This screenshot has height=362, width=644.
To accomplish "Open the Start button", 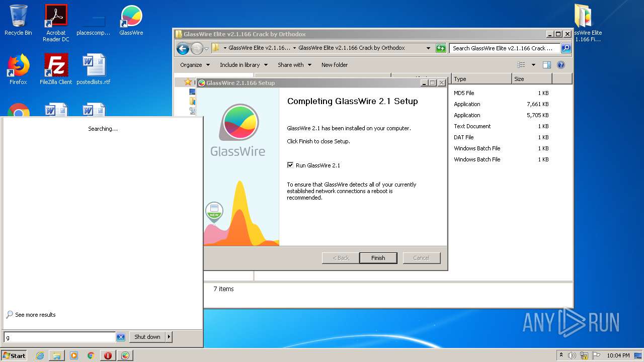I will (14, 355).
